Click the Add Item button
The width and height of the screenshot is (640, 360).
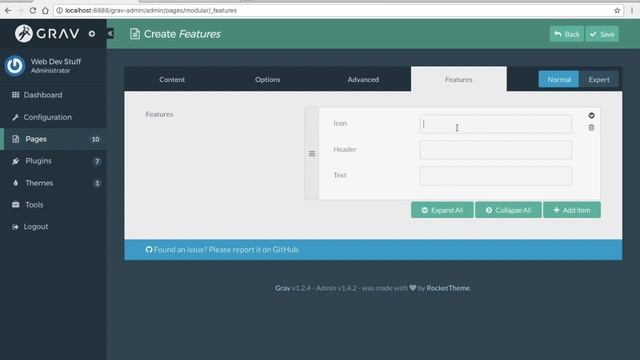(x=572, y=210)
